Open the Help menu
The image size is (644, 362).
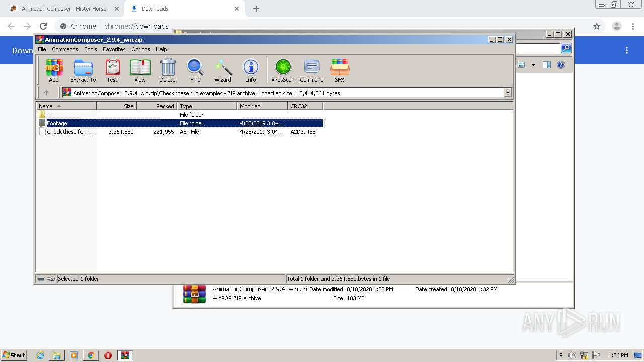(x=161, y=49)
